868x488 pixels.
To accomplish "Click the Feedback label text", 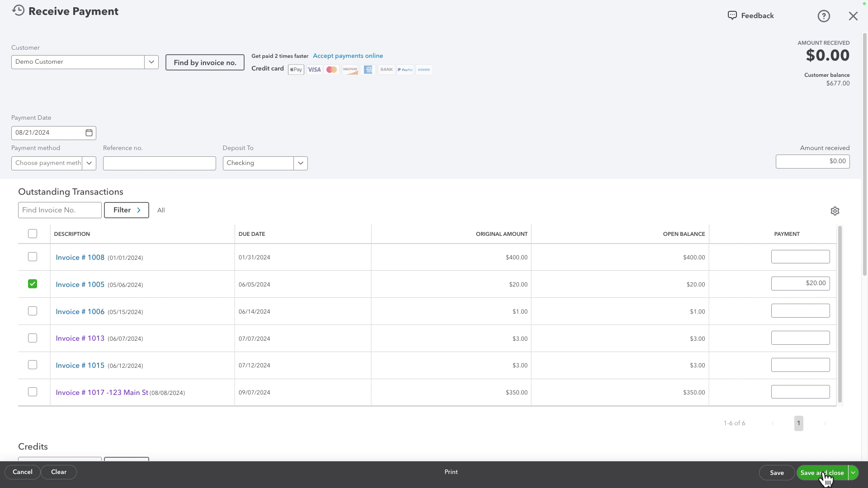I will coord(757,16).
